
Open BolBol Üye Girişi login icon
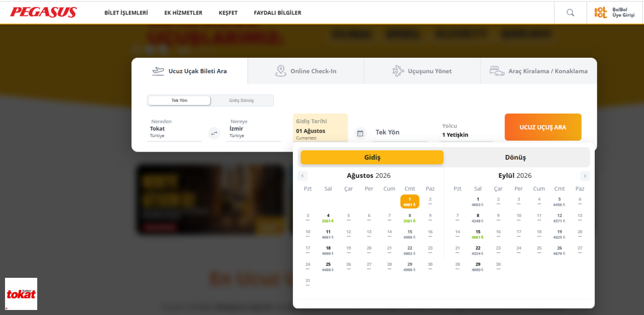(601, 13)
